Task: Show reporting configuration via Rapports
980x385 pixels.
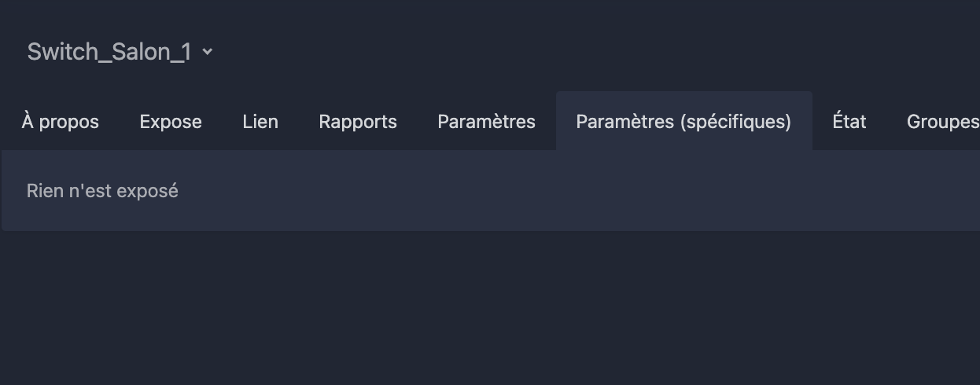Action: tap(358, 122)
